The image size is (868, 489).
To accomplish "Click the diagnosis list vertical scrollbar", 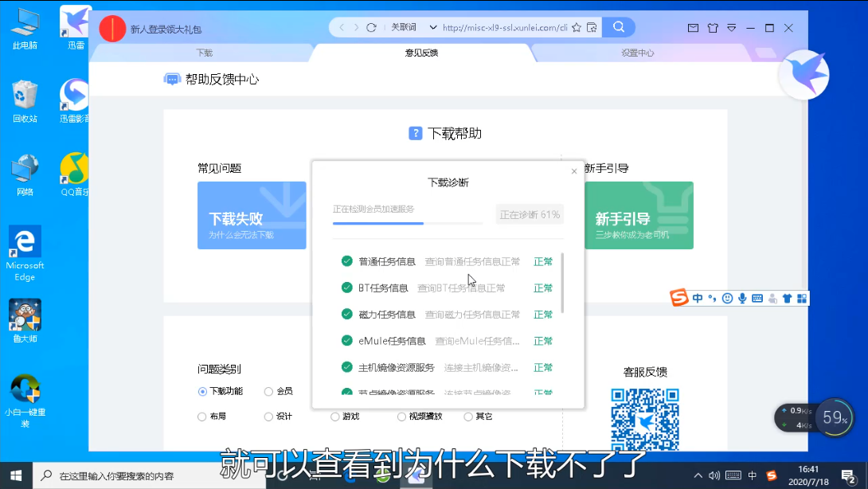I will pos(562,283).
